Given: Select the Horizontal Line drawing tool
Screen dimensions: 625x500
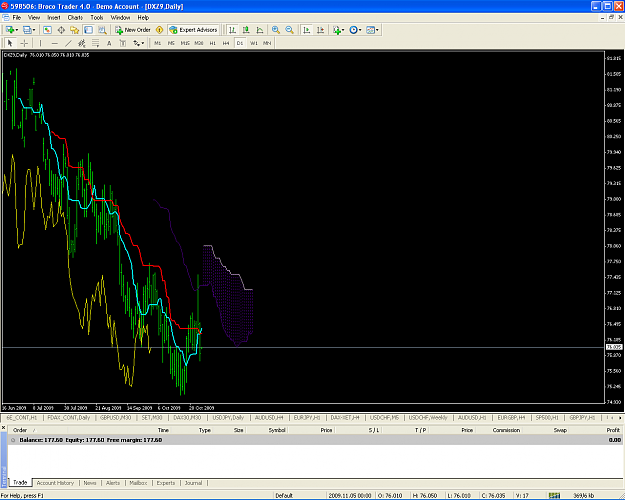Looking at the screenshot, I should (x=55, y=43).
